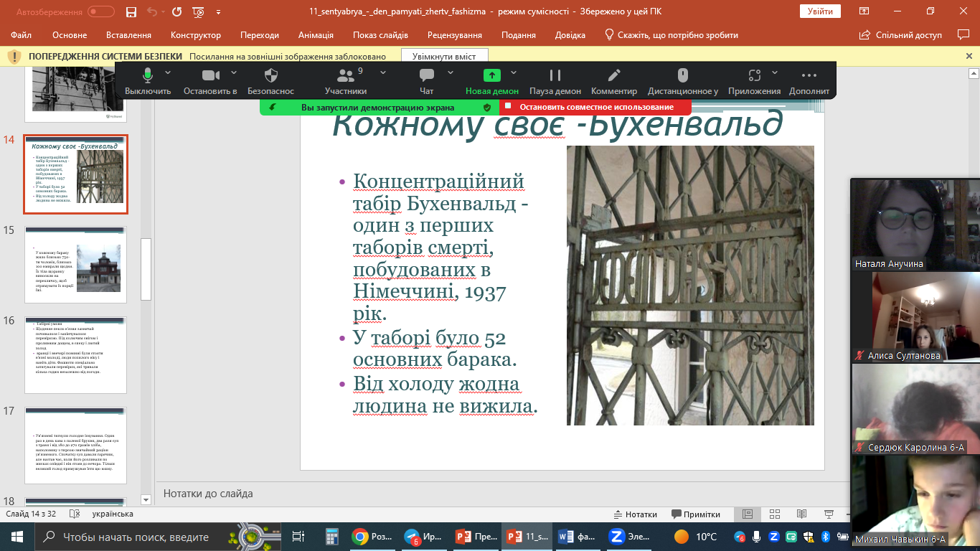Open the Zoom Чат panel
Screen dimensions: 980x551
427,81
